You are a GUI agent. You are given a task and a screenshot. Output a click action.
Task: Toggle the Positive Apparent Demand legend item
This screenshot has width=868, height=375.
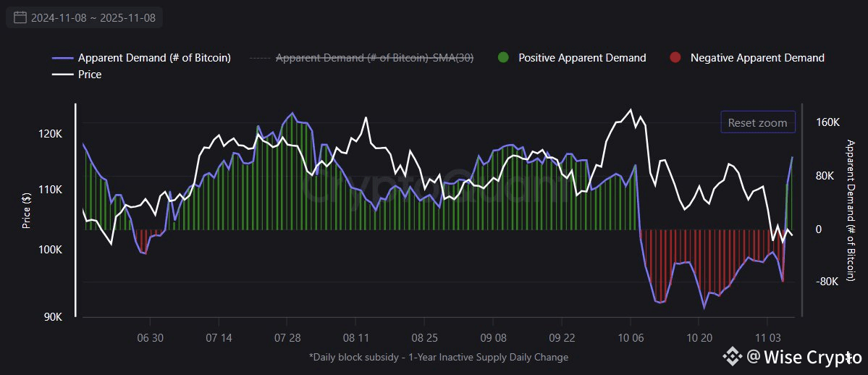click(x=573, y=58)
